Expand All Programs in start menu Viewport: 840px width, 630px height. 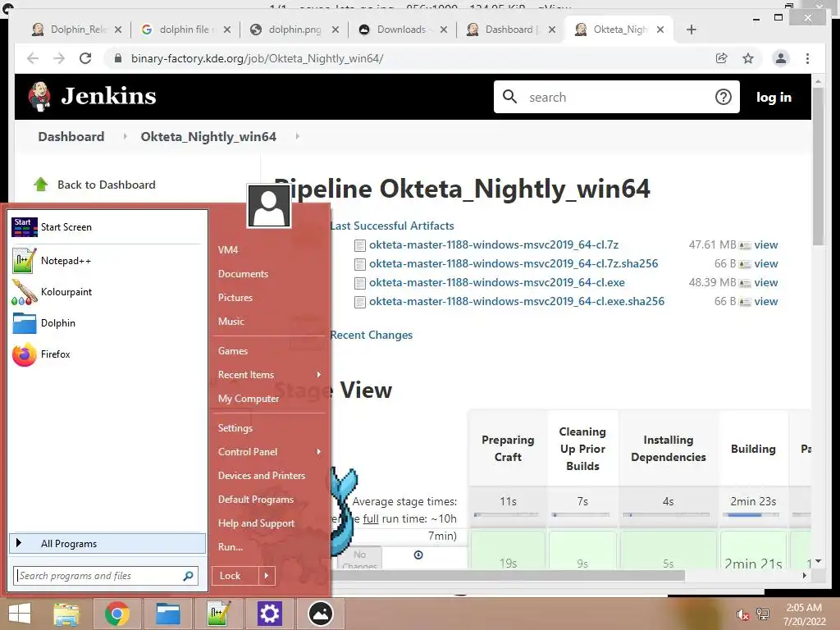[x=107, y=544]
